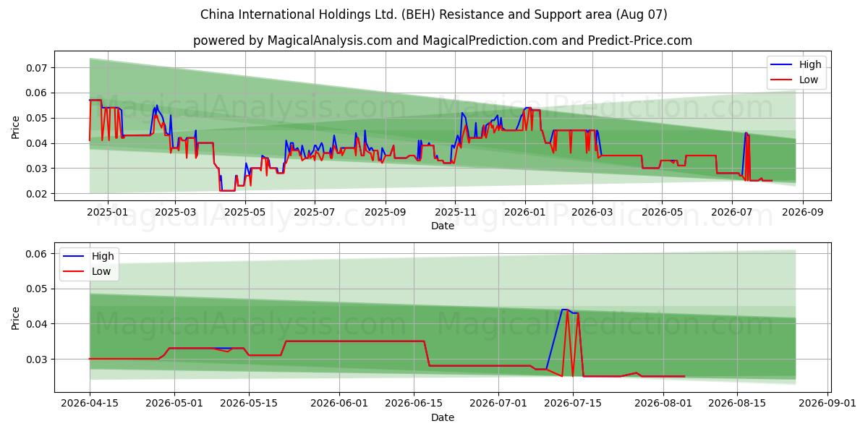Click the 2026-06-15 date tick label
The height and width of the screenshot is (434, 868).
pyautogui.click(x=414, y=404)
